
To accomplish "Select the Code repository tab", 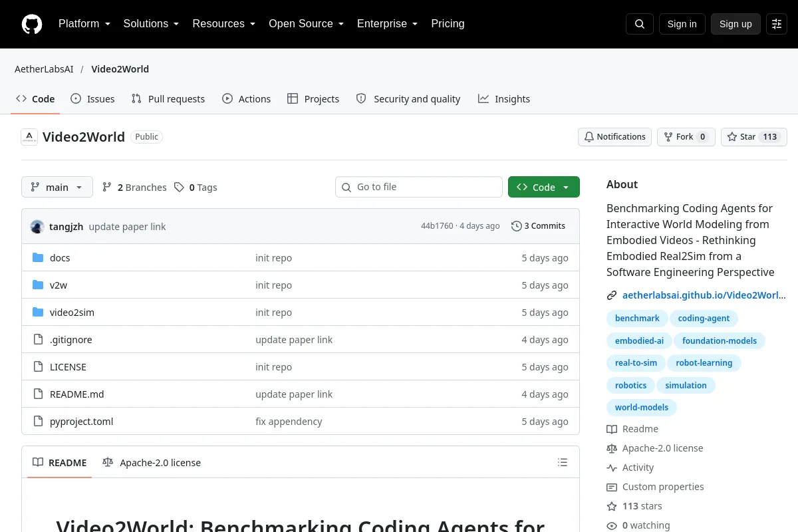I will (x=35, y=98).
